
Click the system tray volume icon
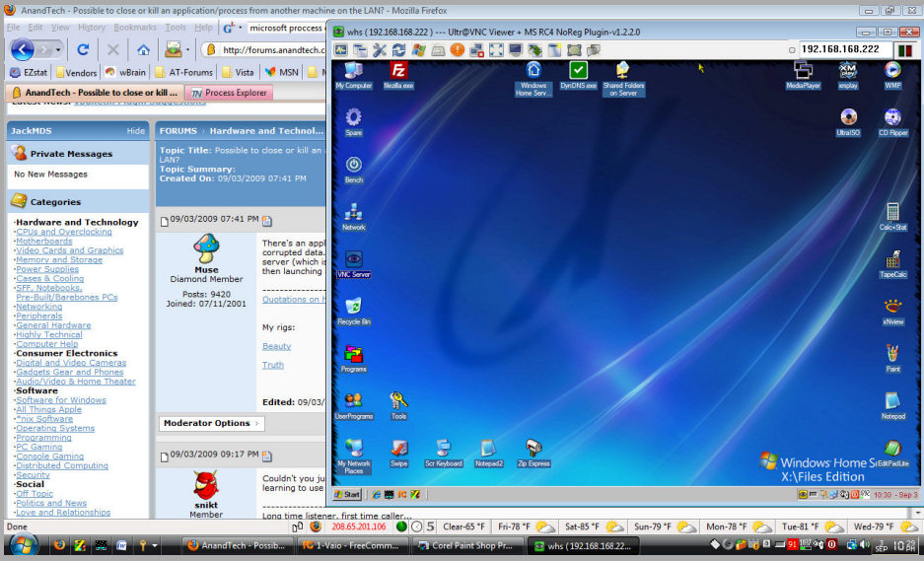click(865, 545)
